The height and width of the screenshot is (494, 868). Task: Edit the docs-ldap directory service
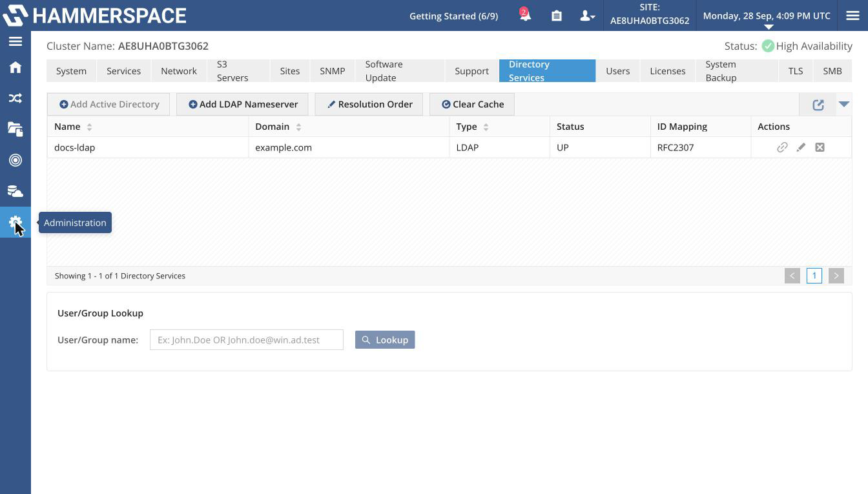801,147
